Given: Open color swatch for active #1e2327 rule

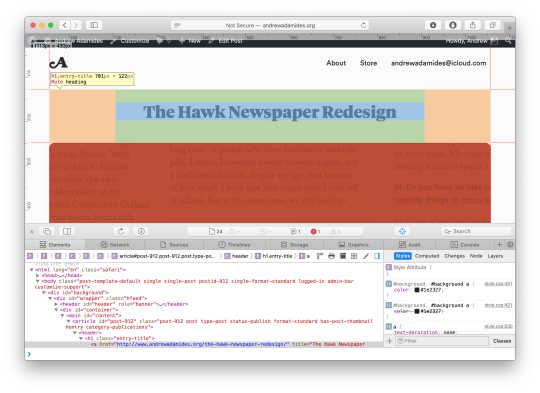Looking at the screenshot, I should pyautogui.click(x=417, y=290).
